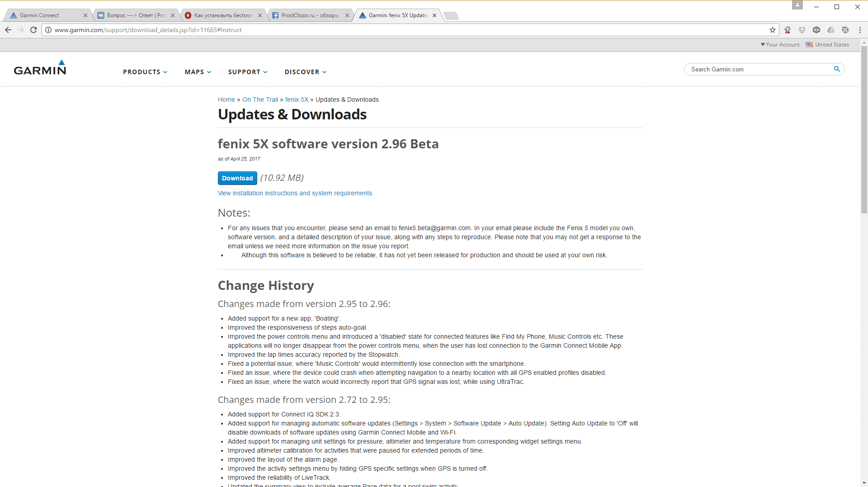Click the 'Change History' heading
Screen dimensions: 868x487
(x=266, y=286)
